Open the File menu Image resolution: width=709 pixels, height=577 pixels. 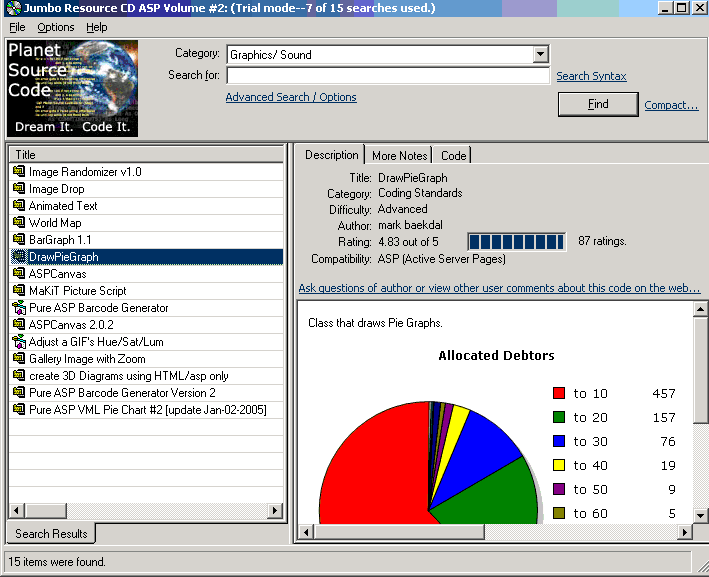pyautogui.click(x=17, y=27)
